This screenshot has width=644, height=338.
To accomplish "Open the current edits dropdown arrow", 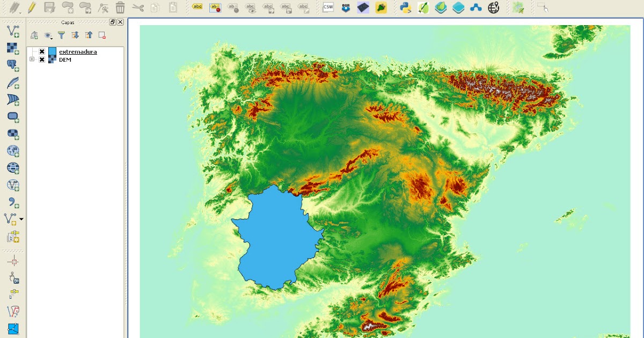I will (x=20, y=12).
